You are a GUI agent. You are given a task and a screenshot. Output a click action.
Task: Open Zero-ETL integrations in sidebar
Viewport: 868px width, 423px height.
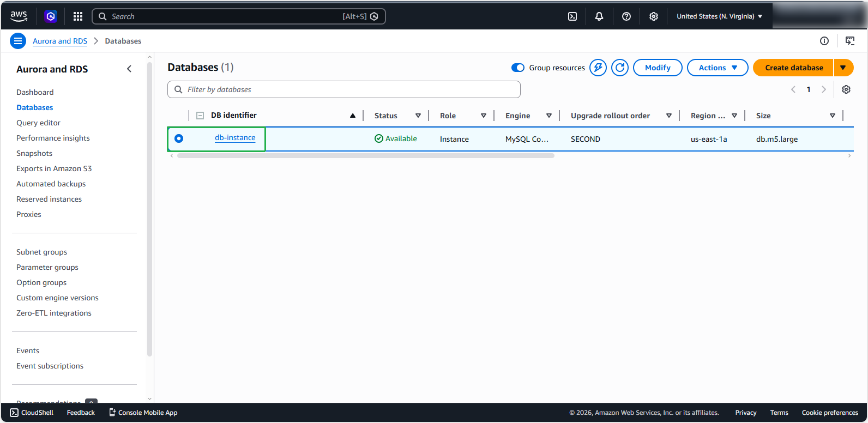tap(54, 313)
